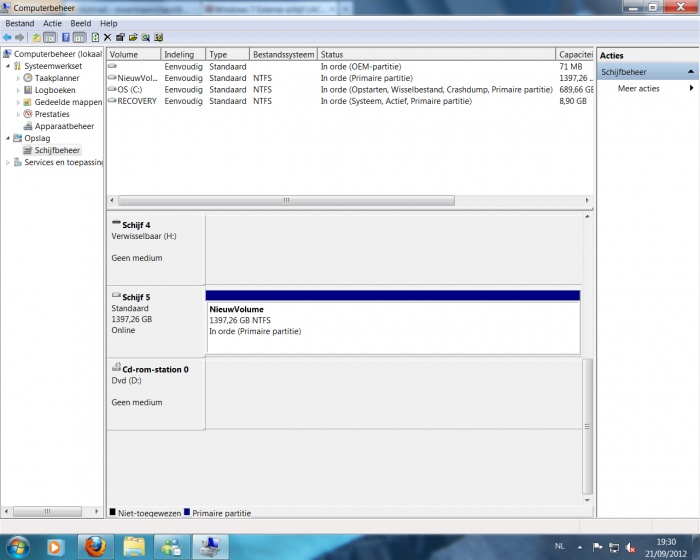Screen dimensions: 700x560
Task: Sort by the Indeling column header
Action: [183, 54]
